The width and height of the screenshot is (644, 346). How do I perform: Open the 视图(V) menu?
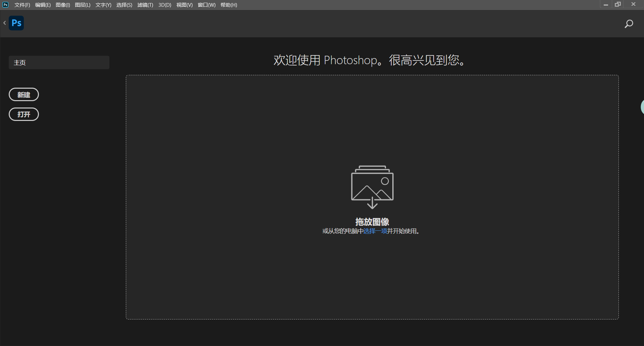click(185, 5)
